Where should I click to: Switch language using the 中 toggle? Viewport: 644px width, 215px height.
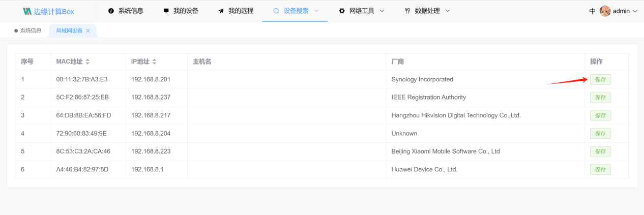[x=593, y=11]
